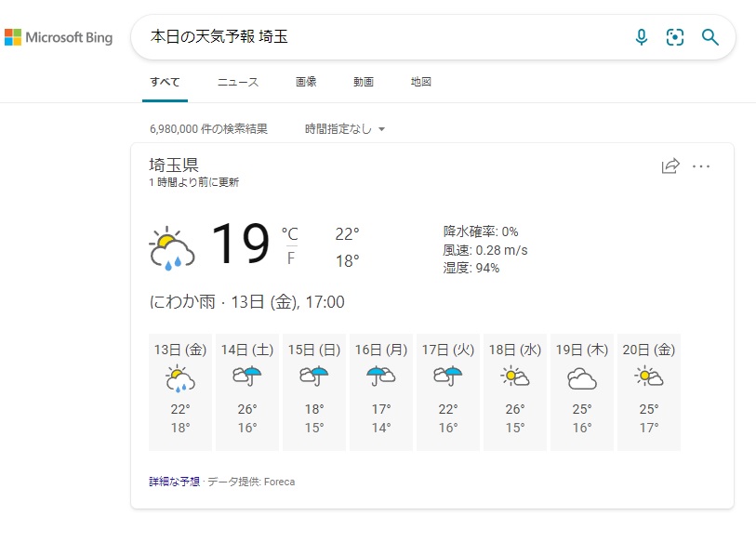Open the 詳細な予想 link
756x542 pixels.
(175, 482)
